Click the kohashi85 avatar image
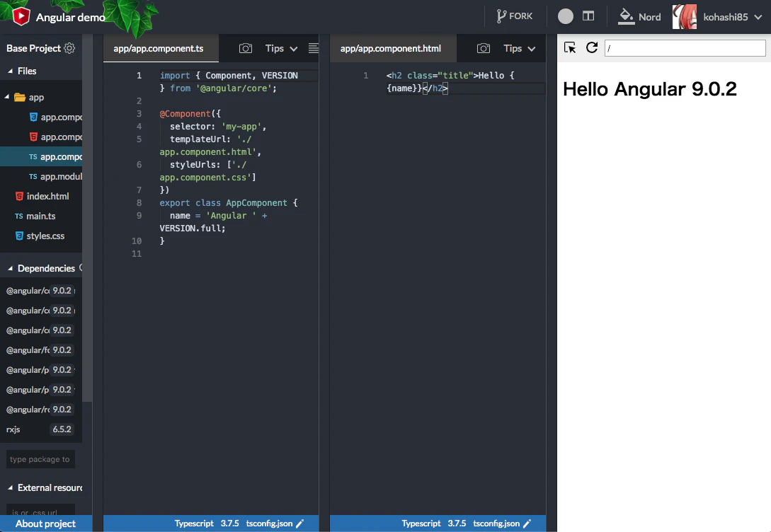Screen dimensions: 771x532 685,17
